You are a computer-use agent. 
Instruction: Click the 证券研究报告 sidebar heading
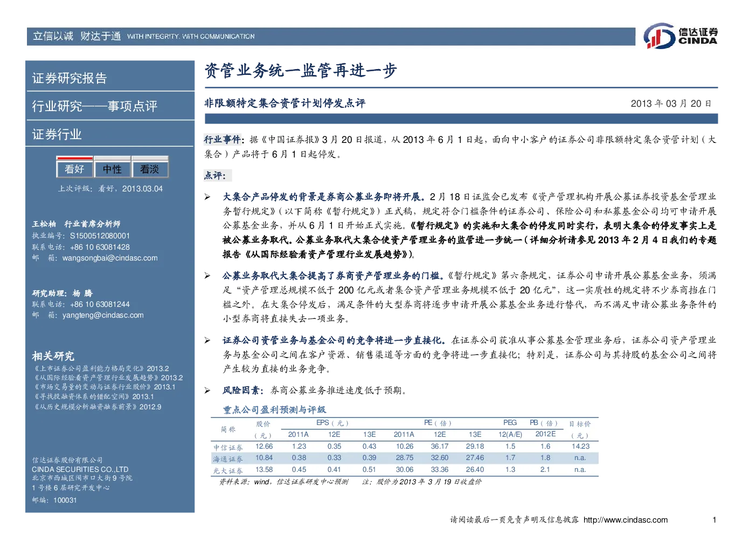pos(70,78)
